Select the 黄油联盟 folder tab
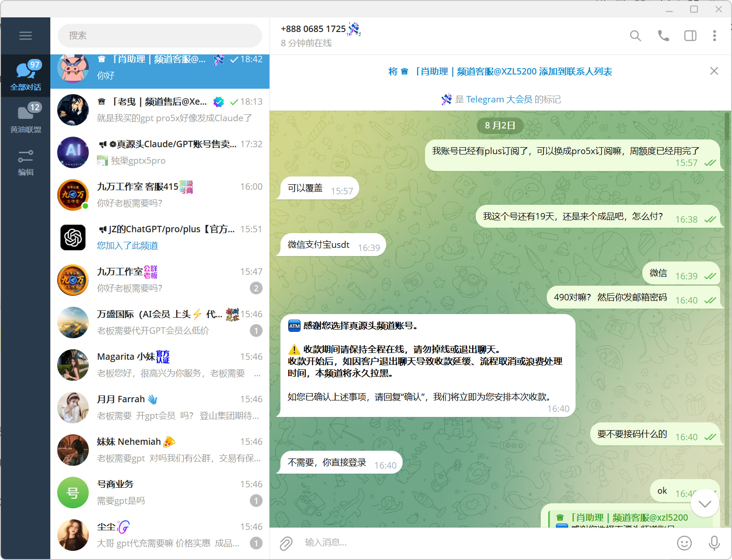The height and width of the screenshot is (560, 732). [26, 118]
